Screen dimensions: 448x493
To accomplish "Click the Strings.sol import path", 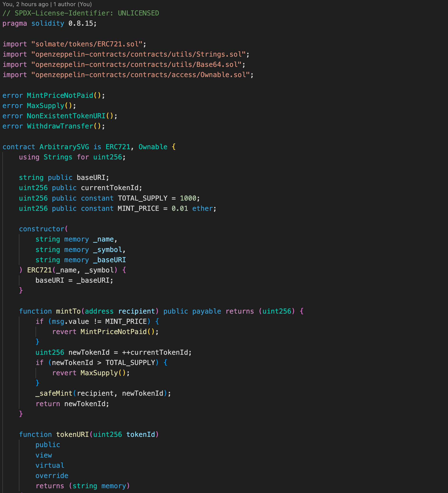I will pyautogui.click(x=139, y=54).
